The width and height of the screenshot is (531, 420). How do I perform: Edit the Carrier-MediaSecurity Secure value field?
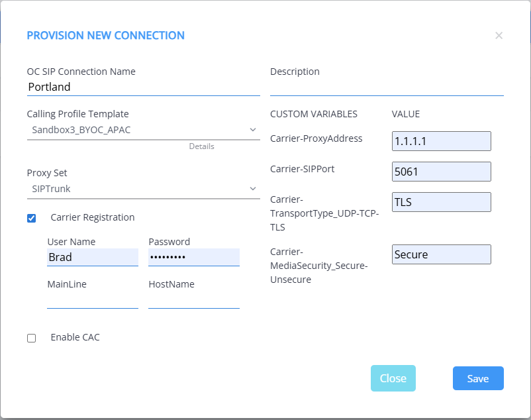pyautogui.click(x=441, y=254)
